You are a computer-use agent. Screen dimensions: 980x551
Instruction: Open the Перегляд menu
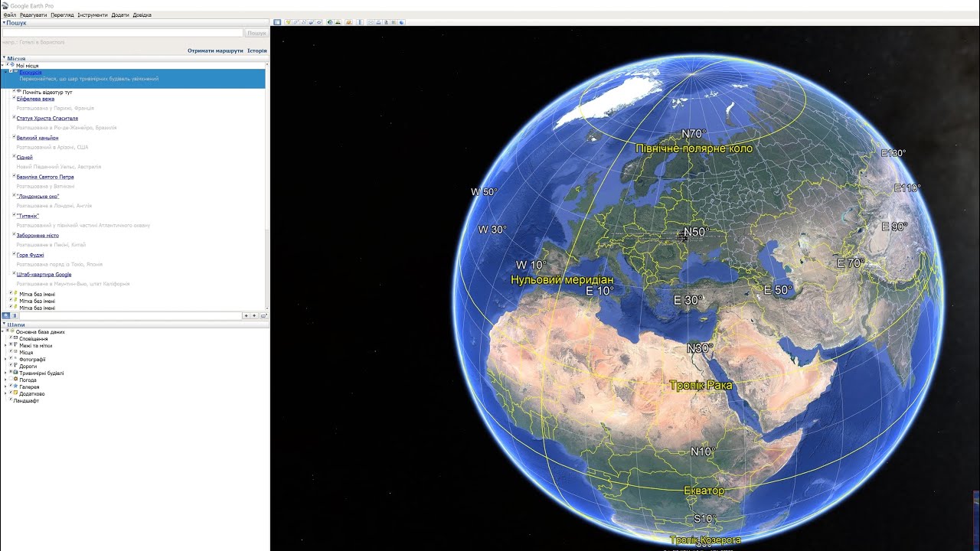click(62, 15)
